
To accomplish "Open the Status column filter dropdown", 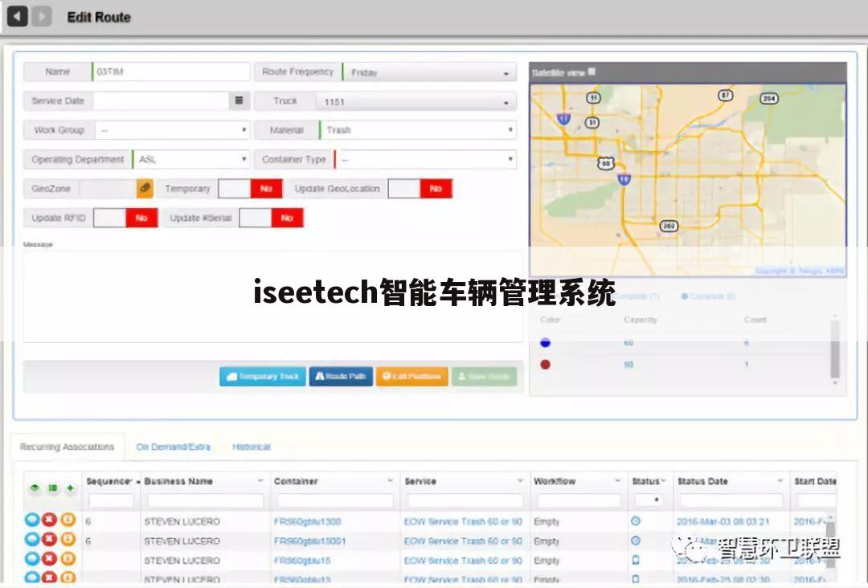I will (649, 500).
